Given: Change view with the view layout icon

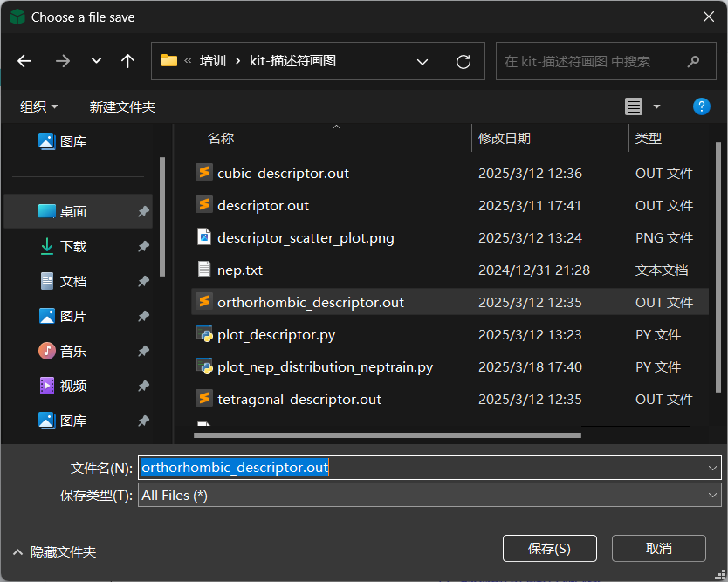Looking at the screenshot, I should [x=633, y=106].
